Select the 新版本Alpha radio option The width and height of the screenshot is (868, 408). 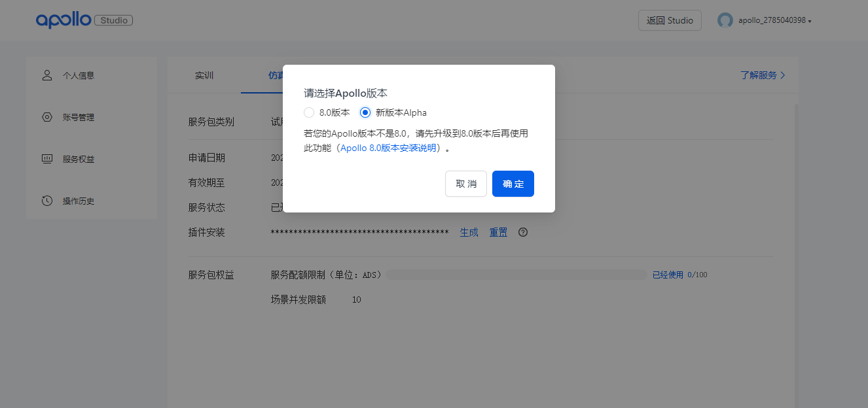coord(365,112)
